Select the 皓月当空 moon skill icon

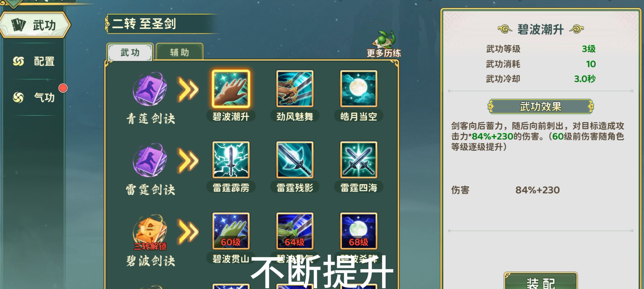click(x=359, y=89)
